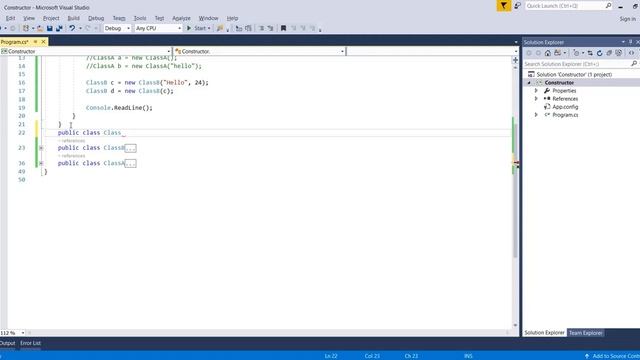Image resolution: width=640 pixels, height=360 pixels.
Task: Click the Save All toolbar icon
Action: click(x=59, y=28)
